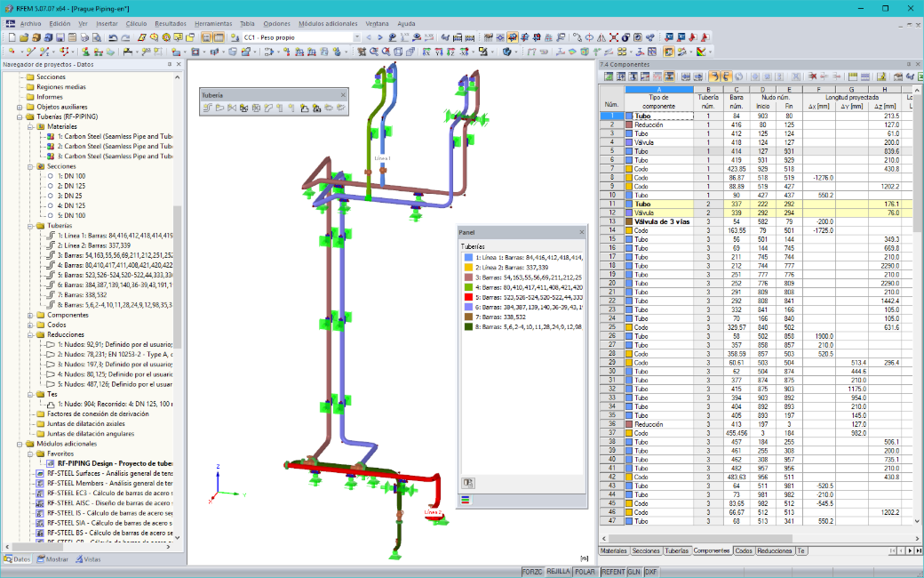Click the Redo arrow icon
The width and height of the screenshot is (924, 578).
pos(125,37)
